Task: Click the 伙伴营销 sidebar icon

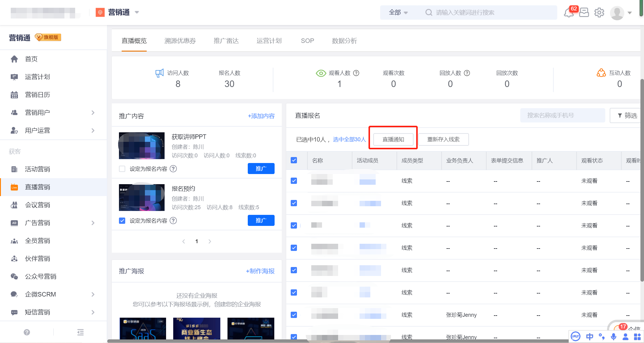Action: point(14,259)
